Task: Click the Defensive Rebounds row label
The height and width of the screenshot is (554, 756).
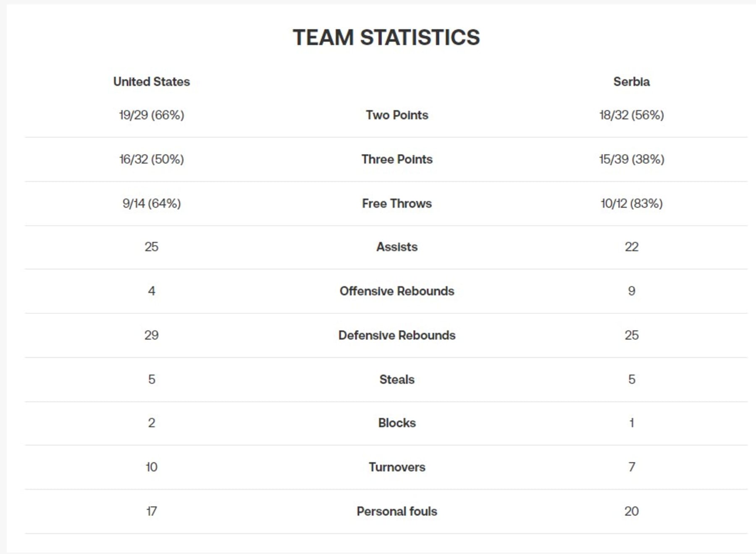Action: (x=397, y=335)
